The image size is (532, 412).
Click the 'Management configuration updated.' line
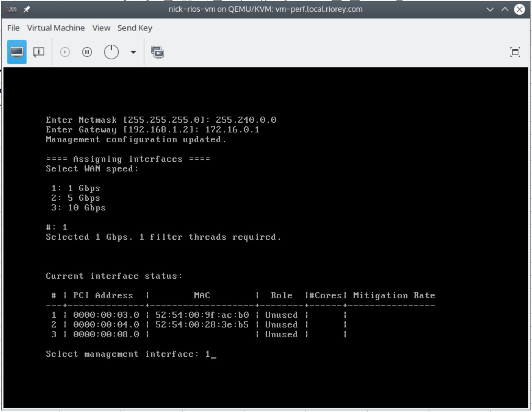[x=136, y=139]
